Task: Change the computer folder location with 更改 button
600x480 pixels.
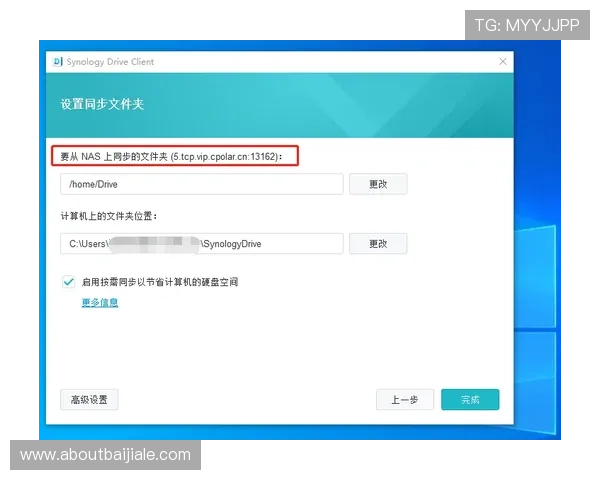Action: click(x=378, y=244)
